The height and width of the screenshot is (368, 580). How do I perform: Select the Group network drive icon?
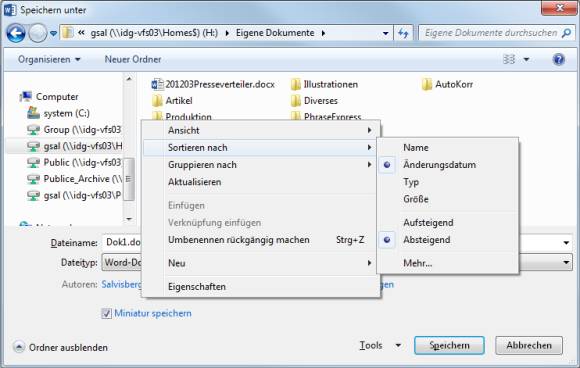[33, 129]
